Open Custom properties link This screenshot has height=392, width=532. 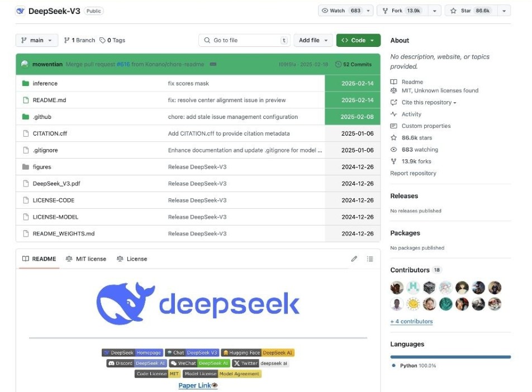(420, 126)
